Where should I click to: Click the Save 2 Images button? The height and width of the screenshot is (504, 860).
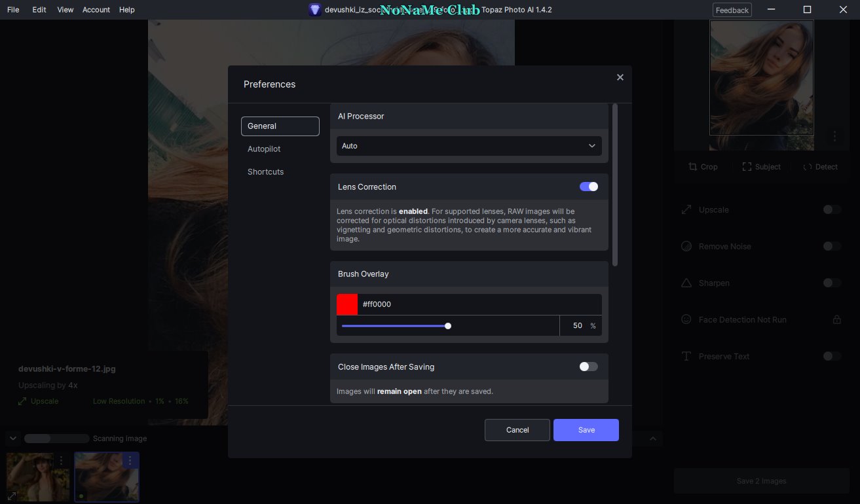[x=761, y=481]
